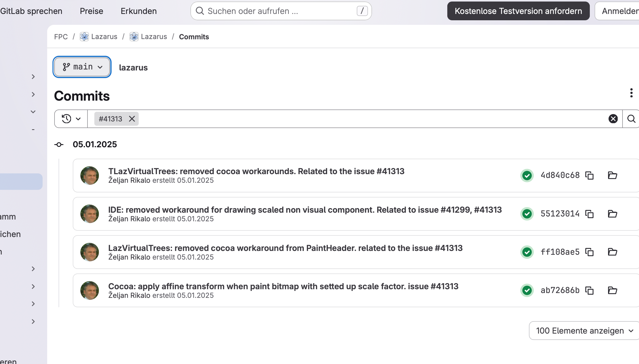Click the 05.01.2025 date heading
The height and width of the screenshot is (364, 639).
pyautogui.click(x=95, y=144)
